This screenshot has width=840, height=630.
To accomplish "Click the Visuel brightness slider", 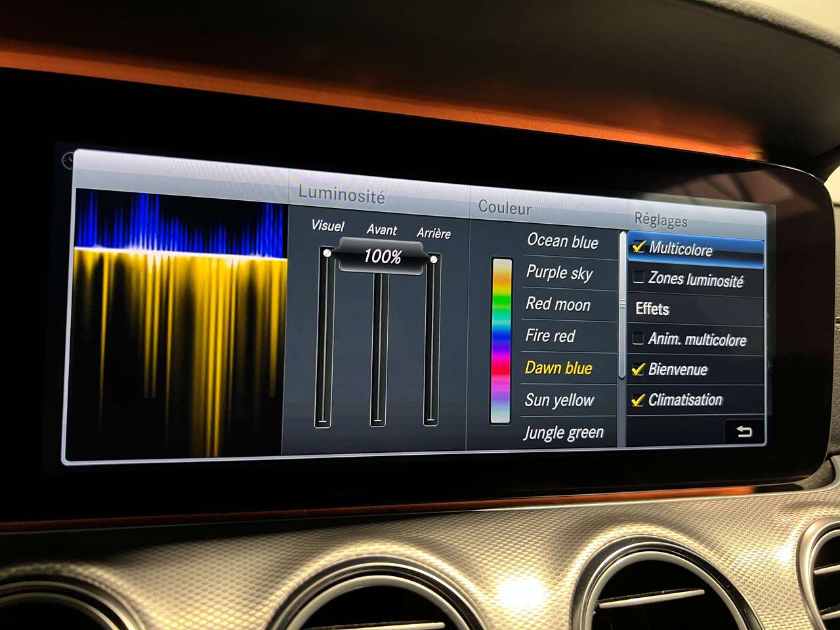I will pyautogui.click(x=325, y=338).
